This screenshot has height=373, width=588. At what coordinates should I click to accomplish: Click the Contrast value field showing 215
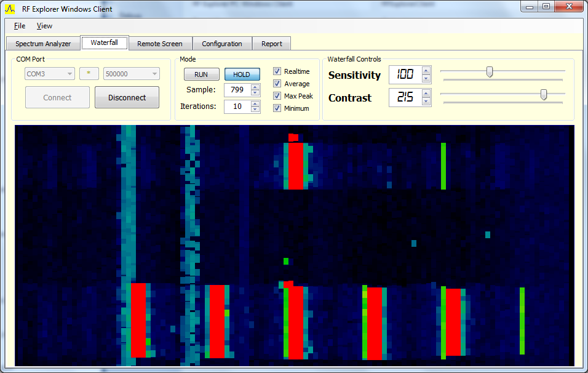point(405,98)
